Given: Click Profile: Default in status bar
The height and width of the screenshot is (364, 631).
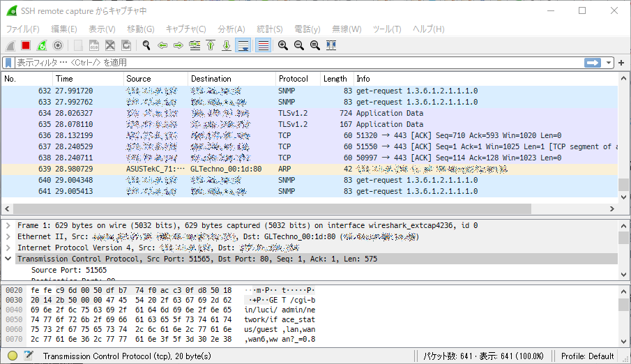Looking at the screenshot, I should click(587, 356).
